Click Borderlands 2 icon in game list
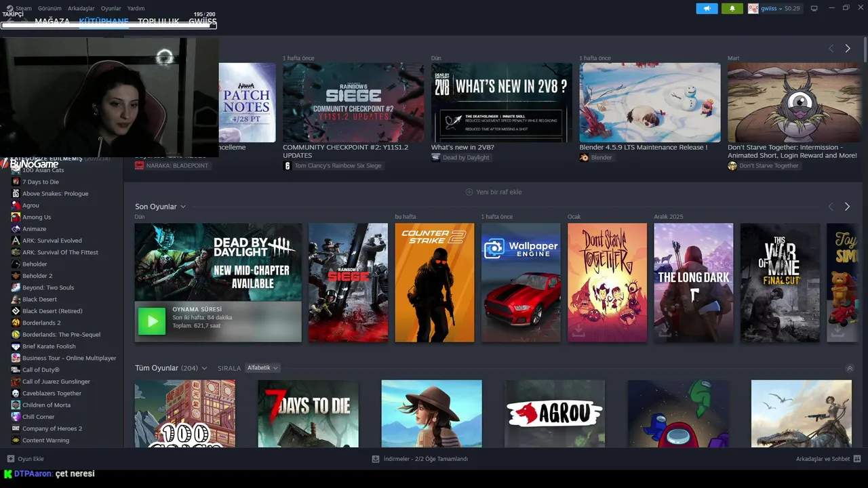The width and height of the screenshot is (868, 488). [x=16, y=323]
